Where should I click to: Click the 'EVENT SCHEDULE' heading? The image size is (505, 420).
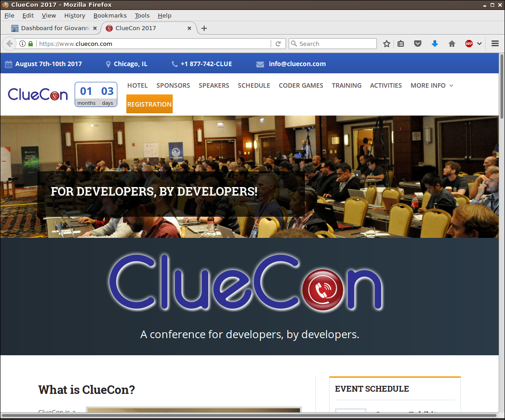tap(372, 389)
